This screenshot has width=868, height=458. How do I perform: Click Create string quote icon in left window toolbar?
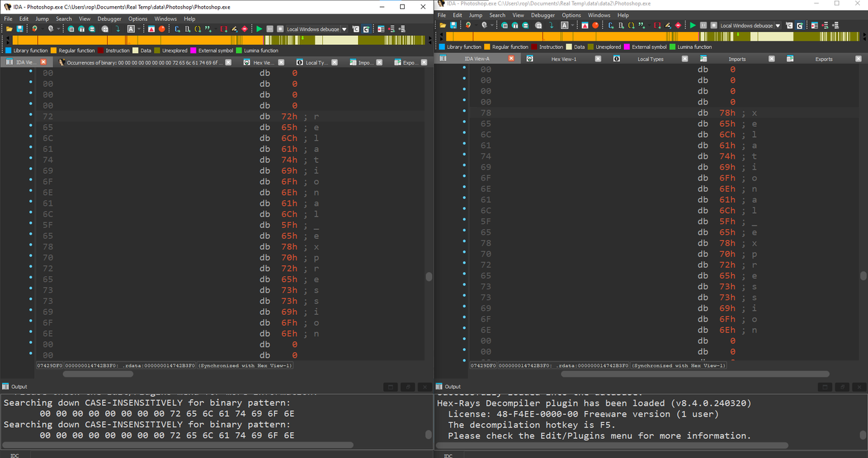click(207, 29)
